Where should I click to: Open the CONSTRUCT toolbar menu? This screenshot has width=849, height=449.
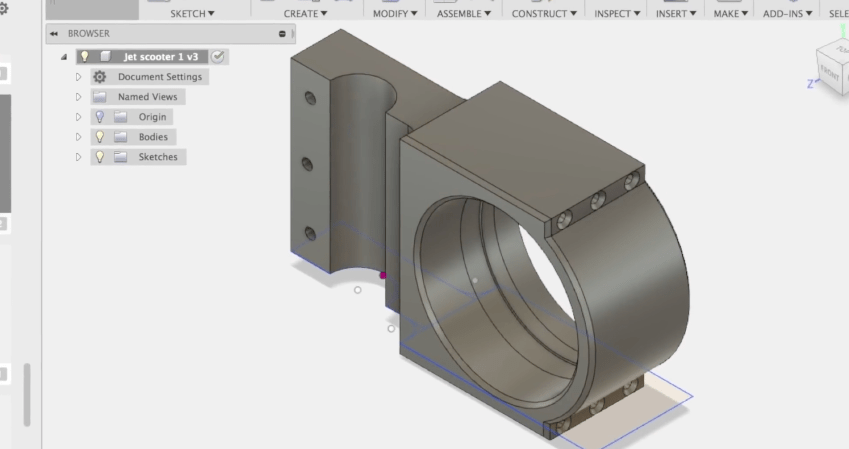tap(544, 14)
